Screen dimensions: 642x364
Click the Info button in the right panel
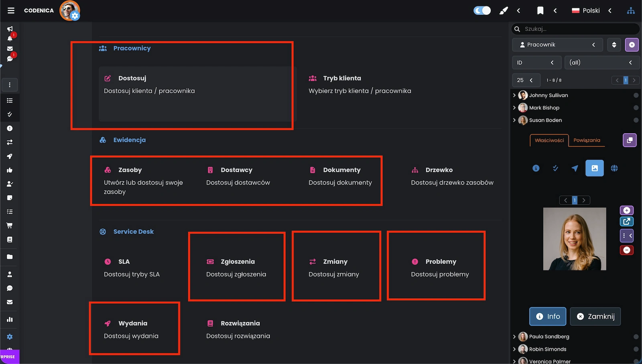[547, 316]
